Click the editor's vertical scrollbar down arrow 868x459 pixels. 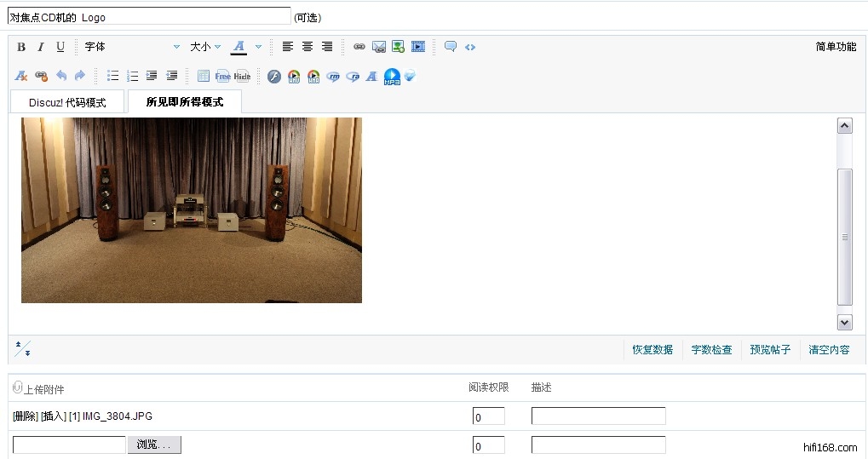pyautogui.click(x=844, y=322)
